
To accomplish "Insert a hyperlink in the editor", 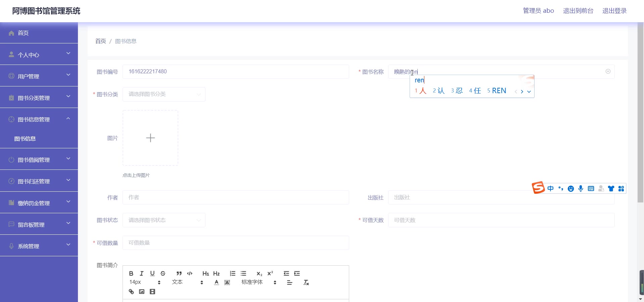I will pos(131,292).
